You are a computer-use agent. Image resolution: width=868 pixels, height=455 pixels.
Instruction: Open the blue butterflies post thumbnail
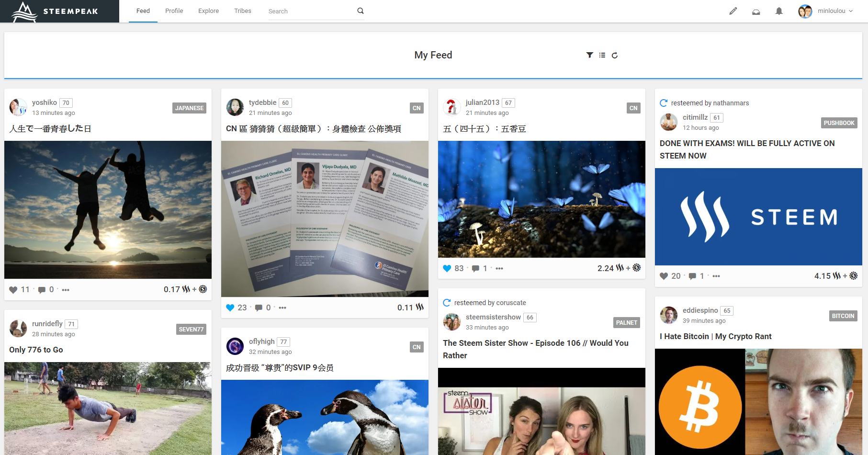[x=541, y=199]
